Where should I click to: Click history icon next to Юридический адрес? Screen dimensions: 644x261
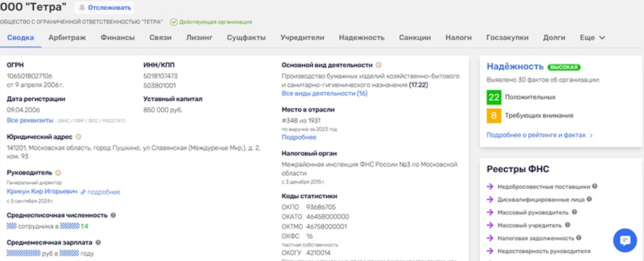point(78,137)
